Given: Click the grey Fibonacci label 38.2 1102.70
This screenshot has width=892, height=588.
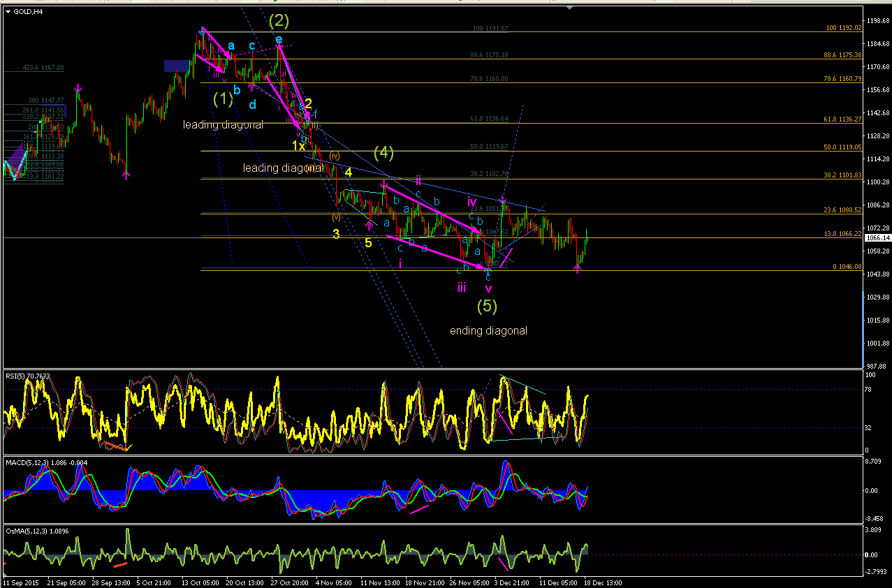Looking at the screenshot, I should coord(488,174).
